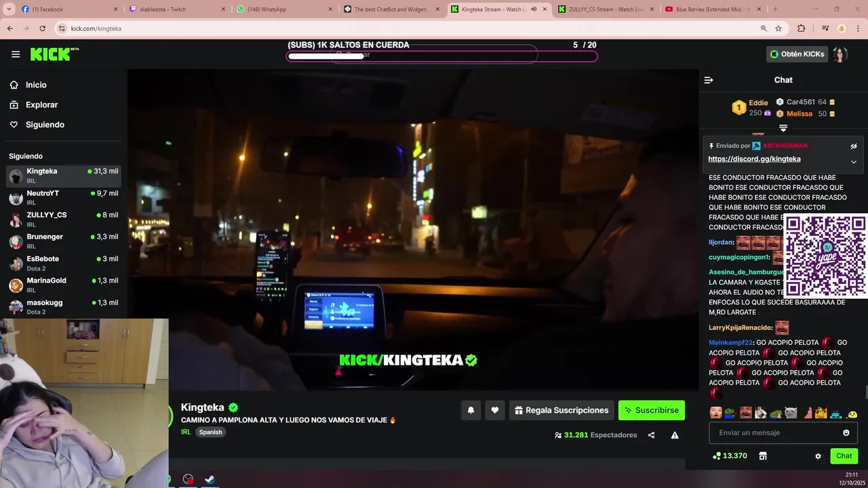
Task: Open chat settings gear
Action: point(818,456)
